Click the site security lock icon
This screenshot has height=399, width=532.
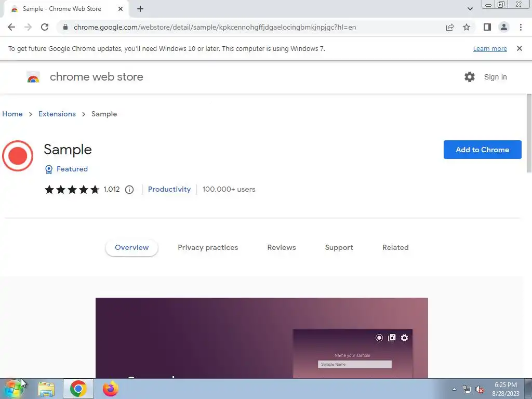pos(65,27)
